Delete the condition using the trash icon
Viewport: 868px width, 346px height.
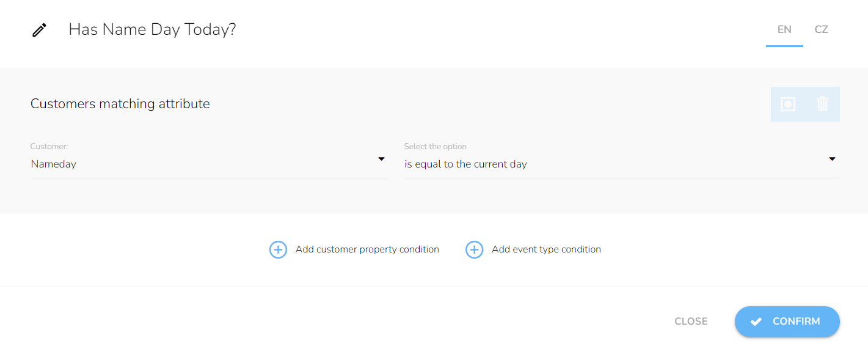coord(823,104)
